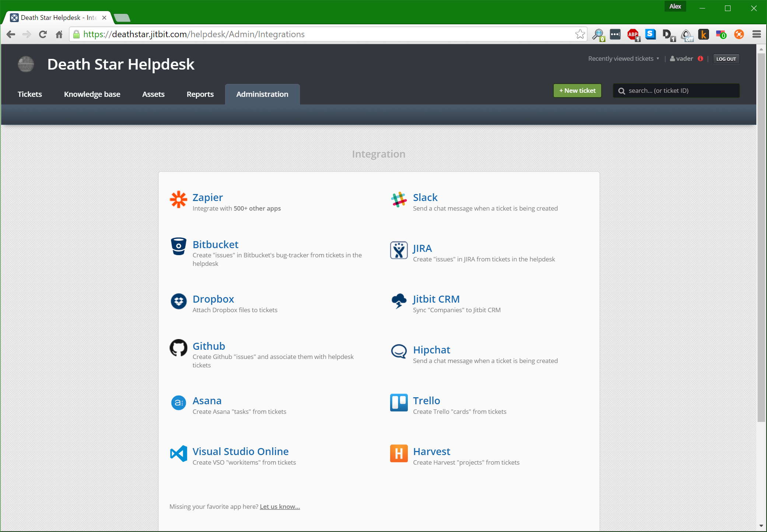Select the Tickets tab

[x=30, y=94]
